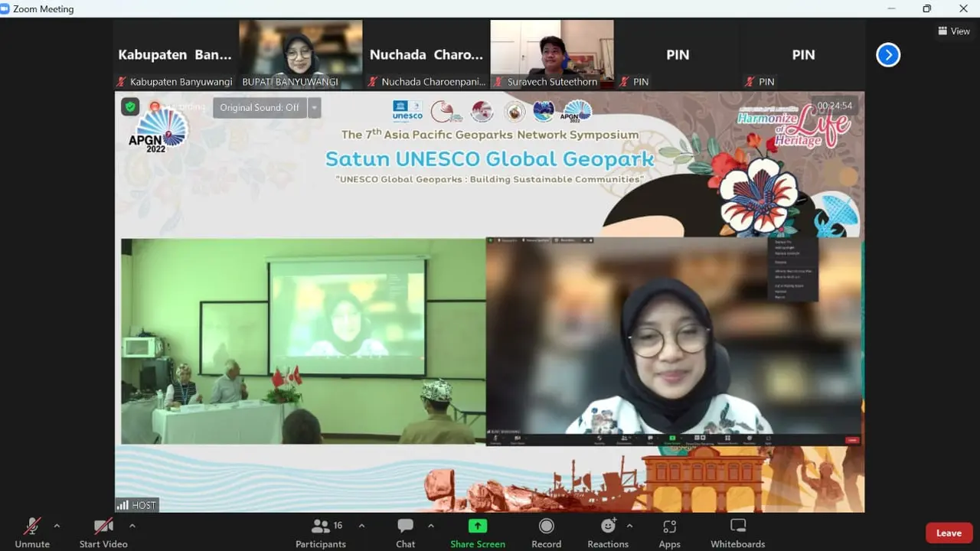Image resolution: width=980 pixels, height=551 pixels.
Task: Select BUPATI BANYUWANGI video thumbnail
Action: point(301,55)
